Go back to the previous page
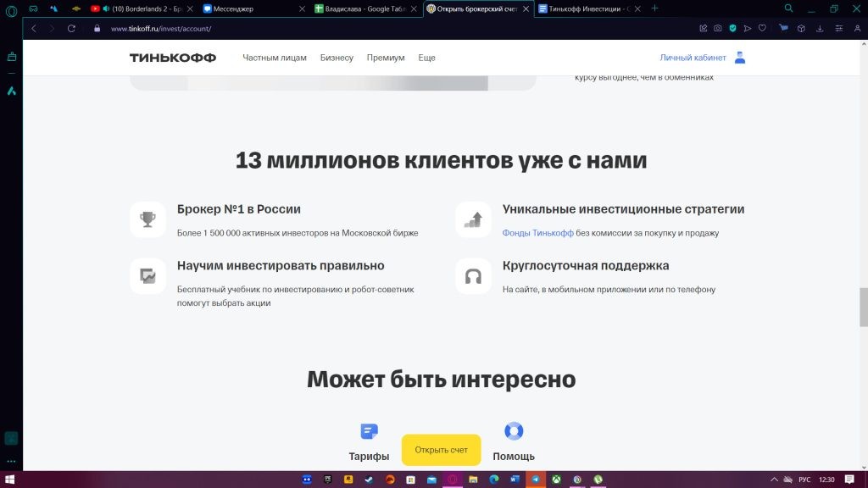The height and width of the screenshot is (488, 868). pyautogui.click(x=34, y=29)
